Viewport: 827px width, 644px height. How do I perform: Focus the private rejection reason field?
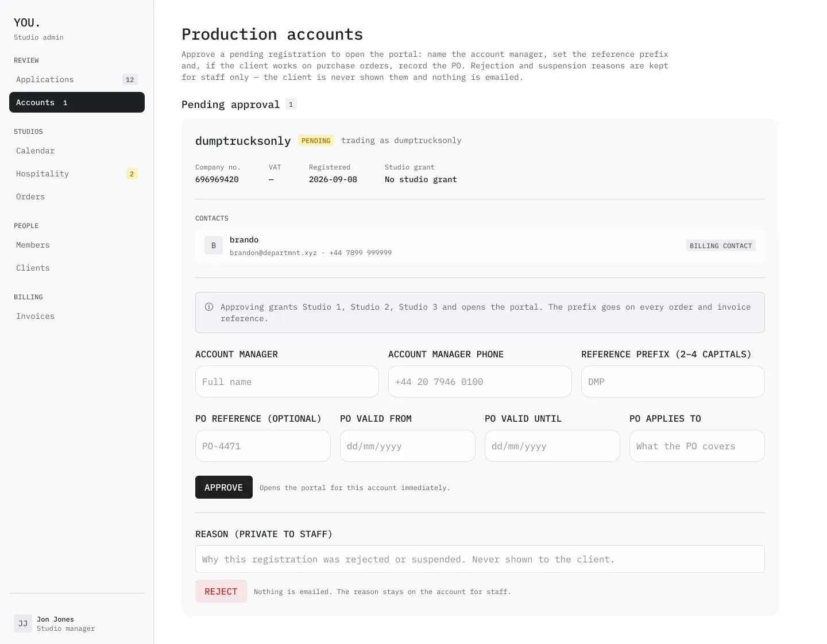click(x=480, y=559)
